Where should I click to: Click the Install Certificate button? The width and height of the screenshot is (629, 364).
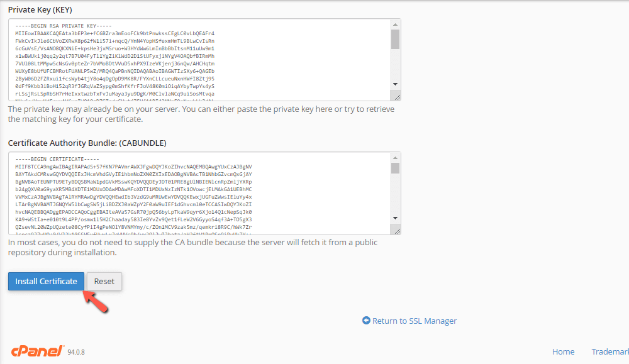(x=45, y=281)
